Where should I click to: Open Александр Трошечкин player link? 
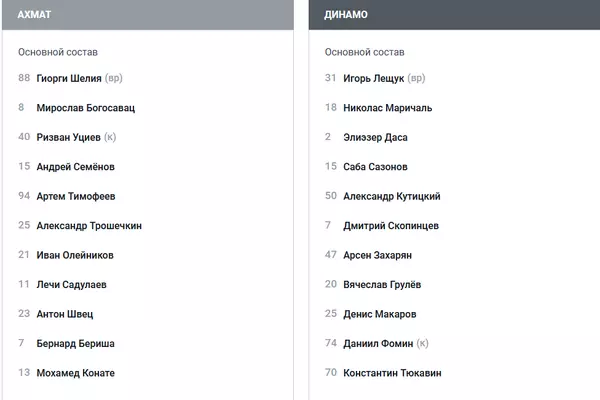point(89,226)
